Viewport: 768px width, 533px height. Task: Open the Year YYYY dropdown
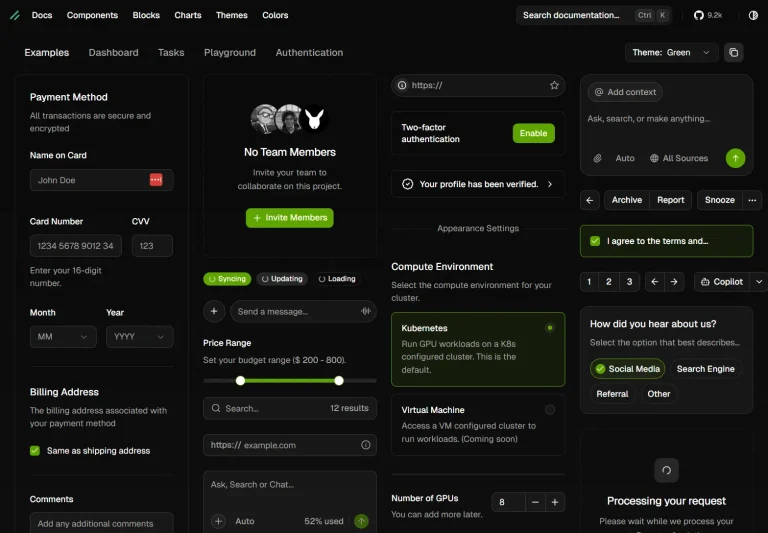click(x=140, y=337)
